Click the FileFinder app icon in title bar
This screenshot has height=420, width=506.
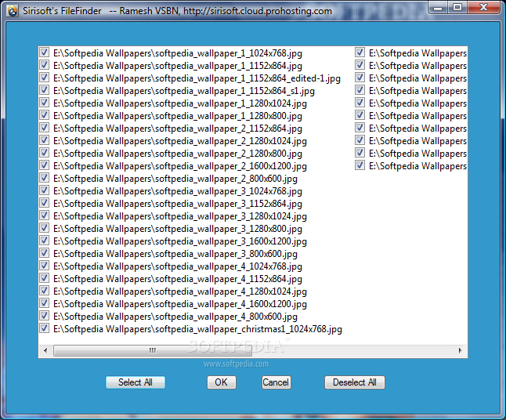[x=12, y=11]
